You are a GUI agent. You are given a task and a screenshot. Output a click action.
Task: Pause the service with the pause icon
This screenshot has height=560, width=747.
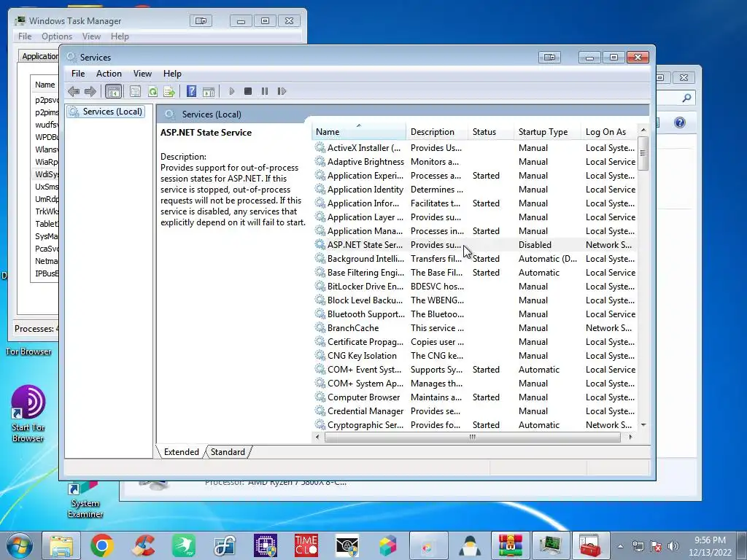point(264,91)
